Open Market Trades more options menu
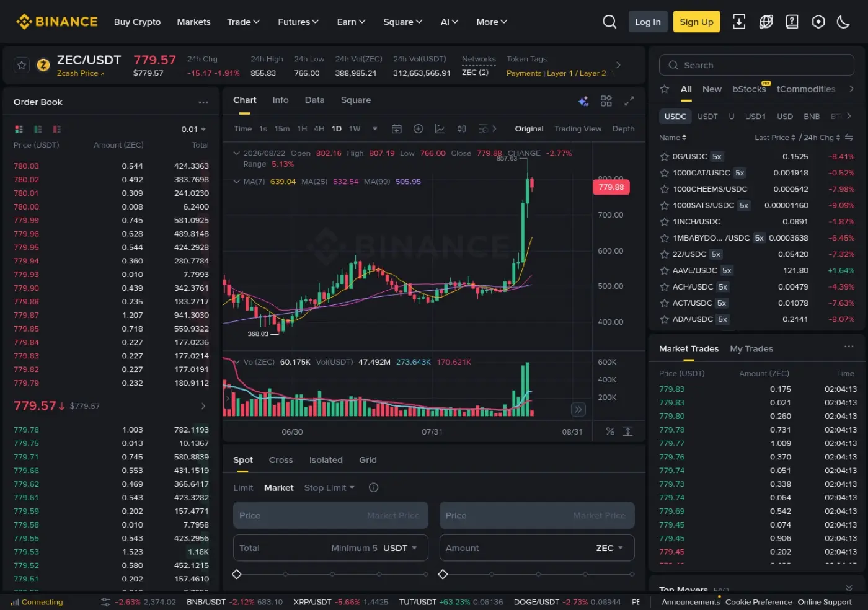The height and width of the screenshot is (610, 868). pyautogui.click(x=849, y=347)
